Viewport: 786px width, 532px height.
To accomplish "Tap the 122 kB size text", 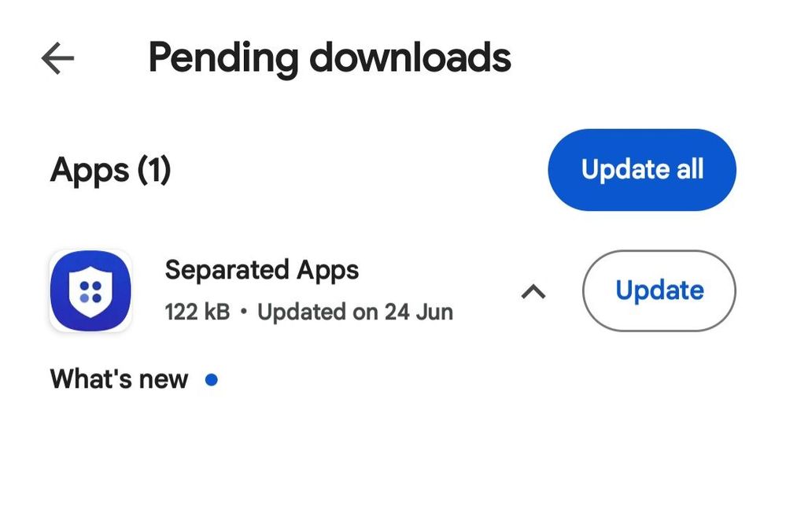I will click(197, 312).
